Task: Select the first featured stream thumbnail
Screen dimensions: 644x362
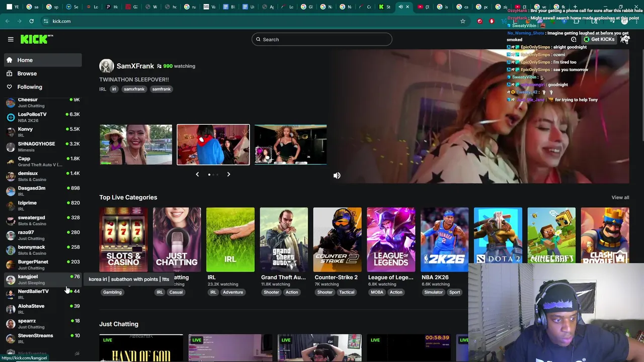Action: tap(136, 145)
